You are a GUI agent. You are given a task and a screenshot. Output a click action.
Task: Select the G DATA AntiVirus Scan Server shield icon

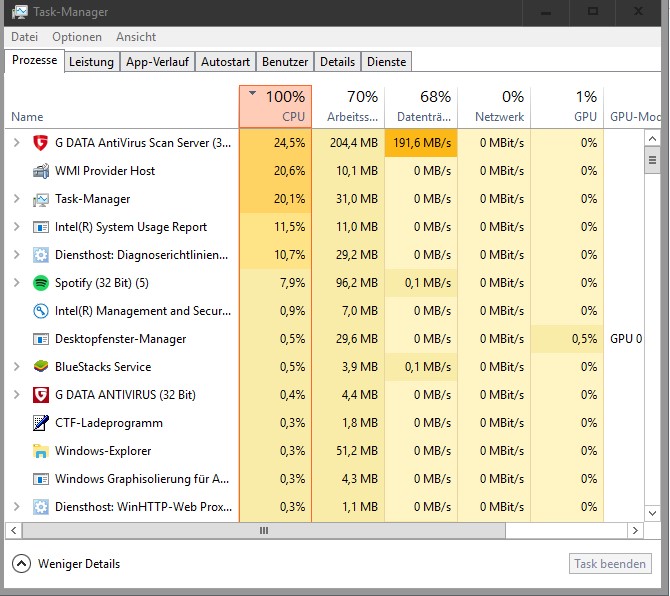pyautogui.click(x=41, y=143)
